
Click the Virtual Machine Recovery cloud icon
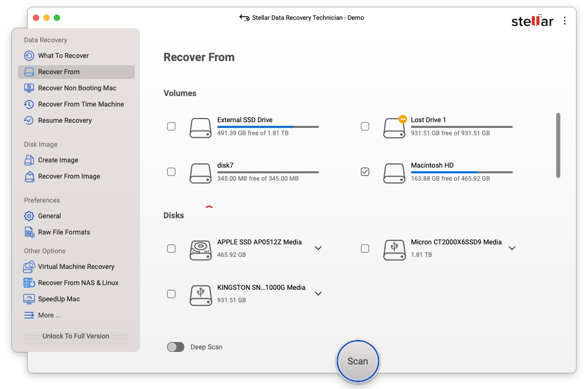pos(29,267)
